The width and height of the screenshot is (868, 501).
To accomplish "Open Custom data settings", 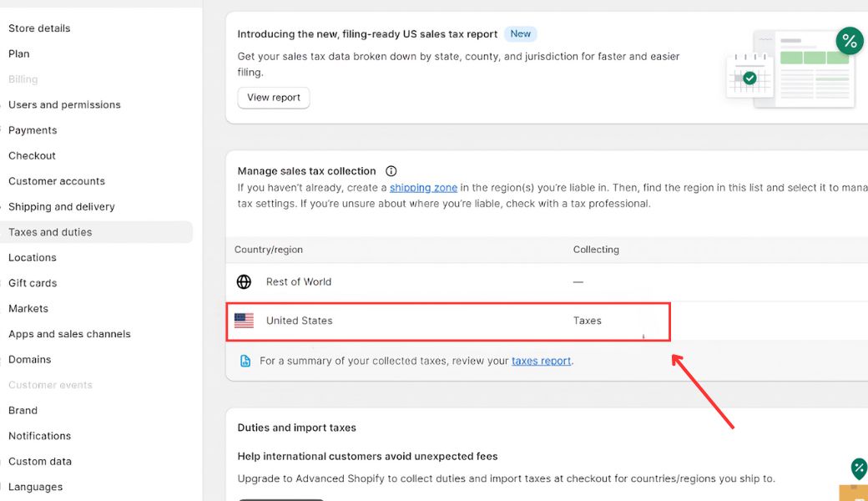I will pyautogui.click(x=40, y=461).
